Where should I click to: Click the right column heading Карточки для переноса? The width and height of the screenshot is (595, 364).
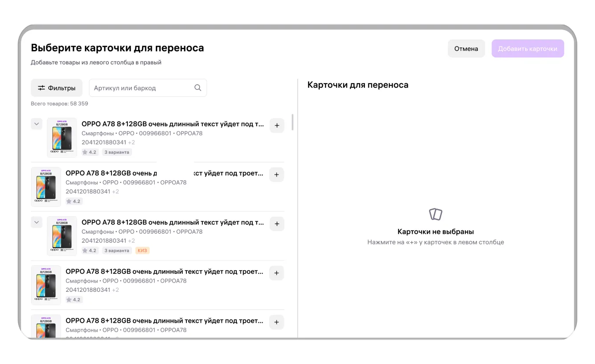pyautogui.click(x=358, y=85)
